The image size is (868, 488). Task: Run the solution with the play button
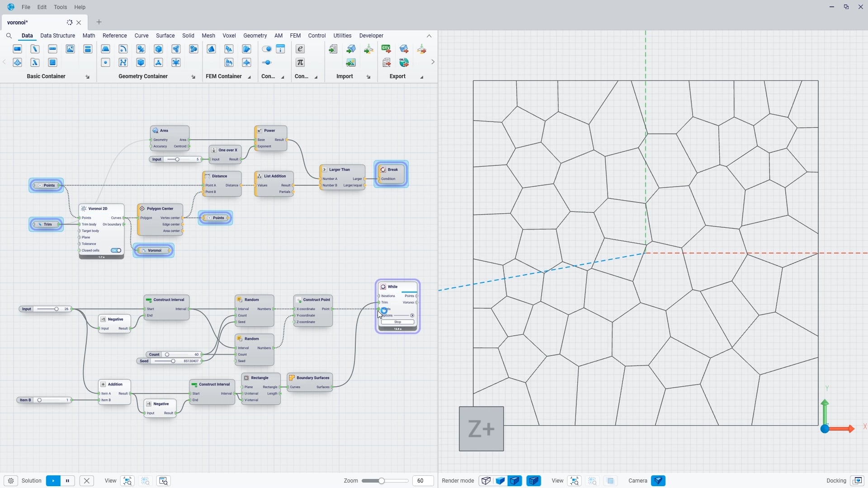pyautogui.click(x=53, y=481)
